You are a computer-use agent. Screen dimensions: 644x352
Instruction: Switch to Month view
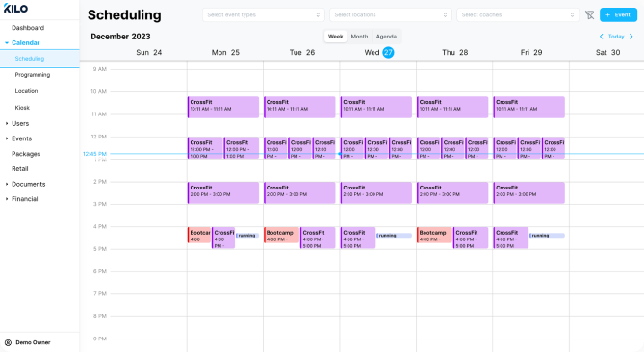[x=359, y=37]
